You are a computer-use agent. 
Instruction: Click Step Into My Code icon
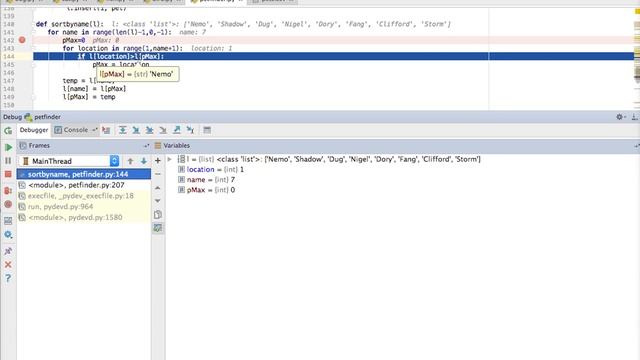click(x=149, y=130)
